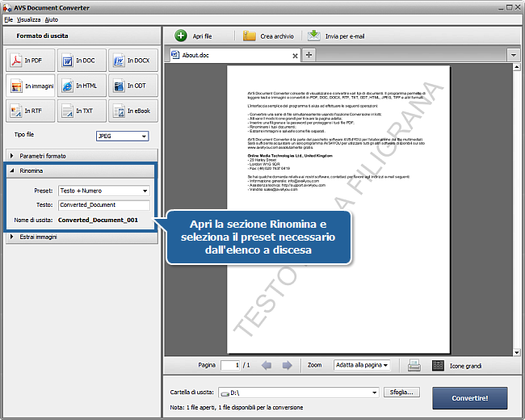This screenshot has height=420, width=525.
Task: Pick the In ODT output format
Action: pos(132,86)
